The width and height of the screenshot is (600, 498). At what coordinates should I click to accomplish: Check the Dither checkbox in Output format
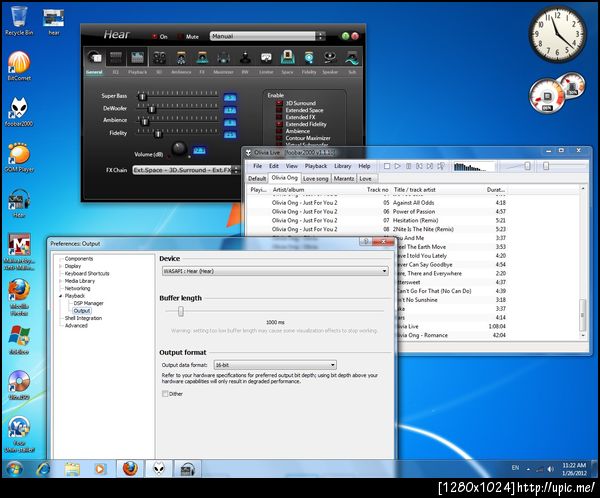165,394
